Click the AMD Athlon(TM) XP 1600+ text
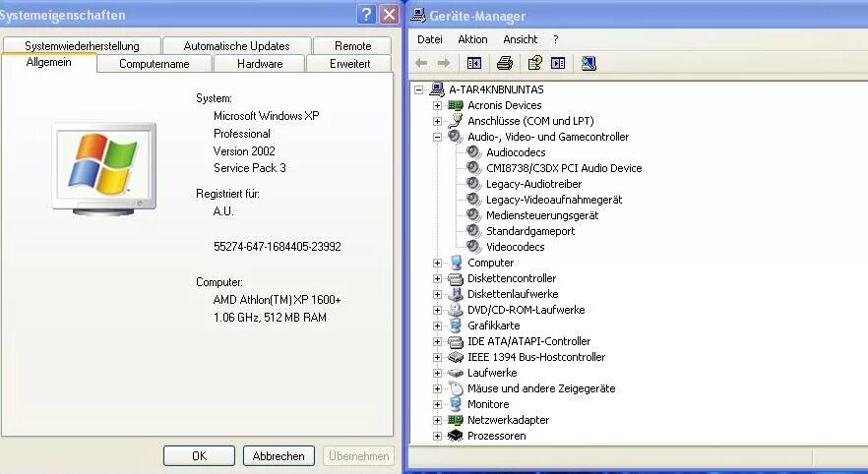Viewport: 868px width, 474px height. click(x=277, y=300)
